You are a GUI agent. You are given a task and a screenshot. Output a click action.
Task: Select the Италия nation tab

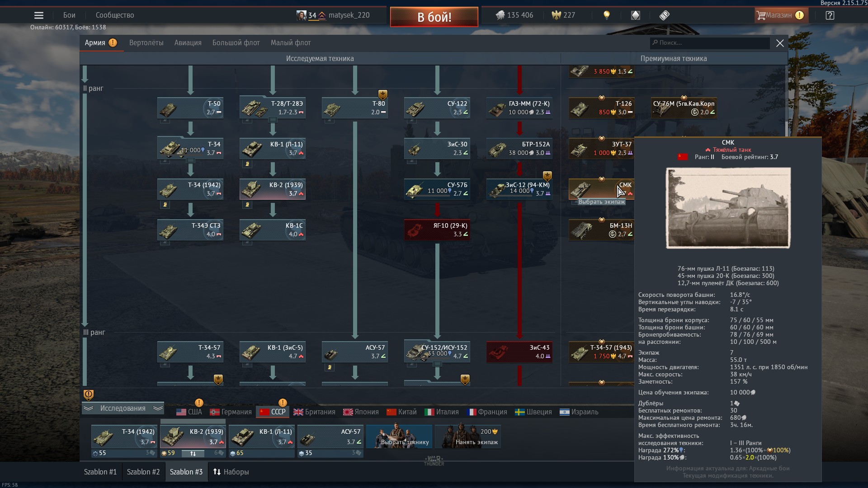442,412
